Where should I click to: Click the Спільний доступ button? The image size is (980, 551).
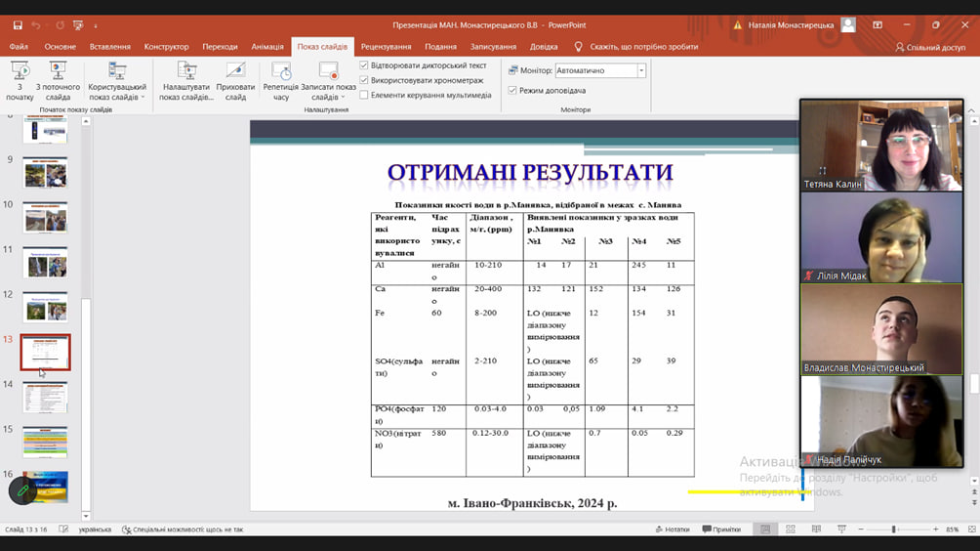930,47
